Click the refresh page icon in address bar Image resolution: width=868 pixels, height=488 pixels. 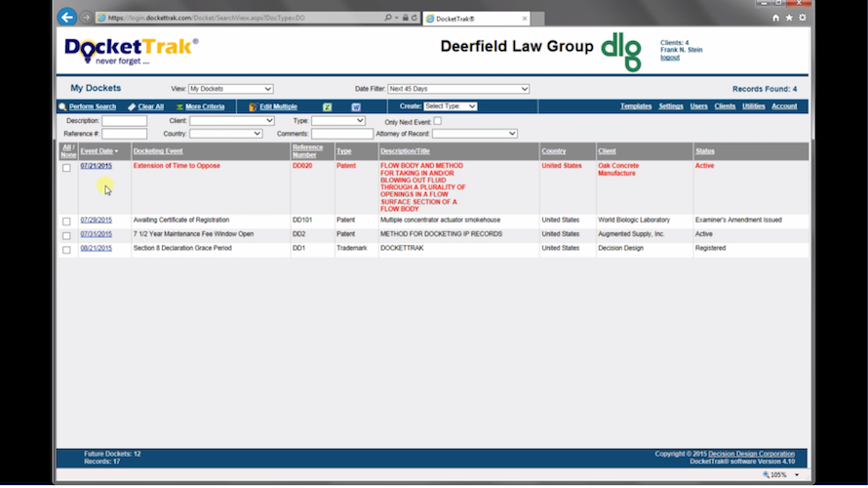click(x=414, y=18)
